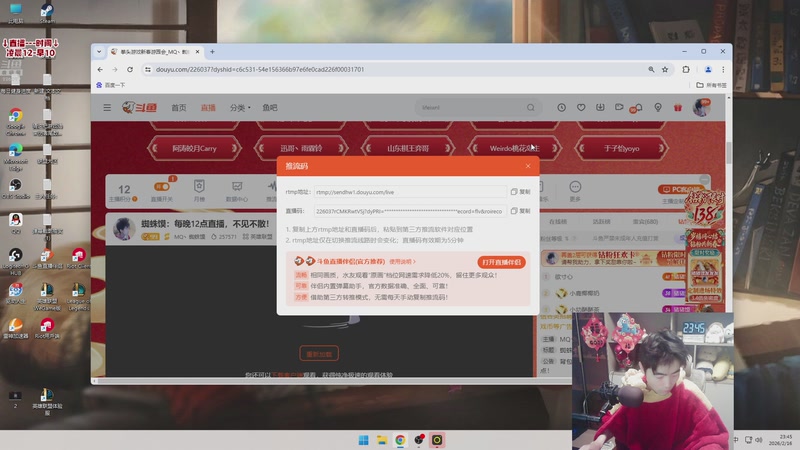This screenshot has width=800, height=450.
Task: Copy the 直播码 stream key
Action: pos(520,211)
